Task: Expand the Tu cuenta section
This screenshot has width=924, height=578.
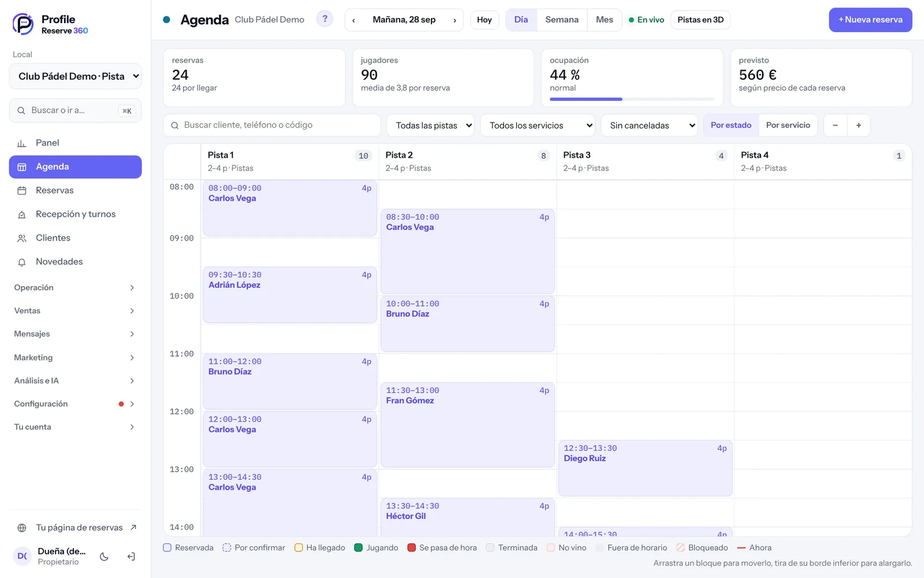Action: click(75, 427)
